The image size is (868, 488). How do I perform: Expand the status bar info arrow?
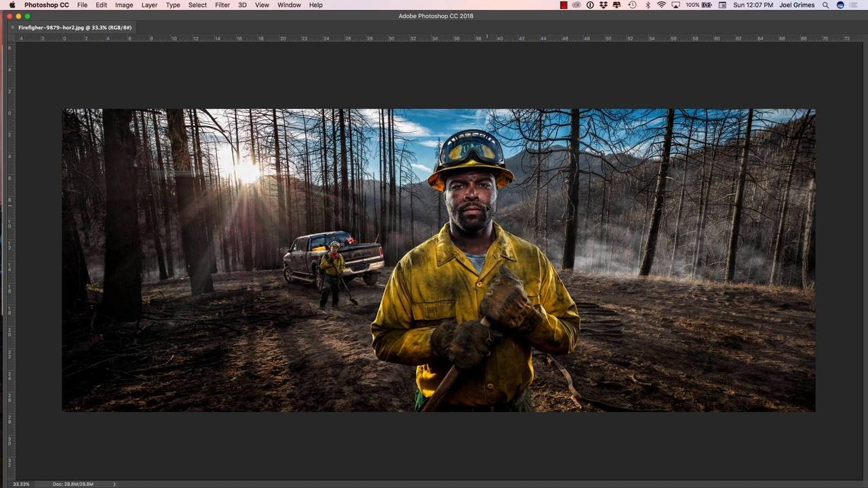pyautogui.click(x=114, y=484)
